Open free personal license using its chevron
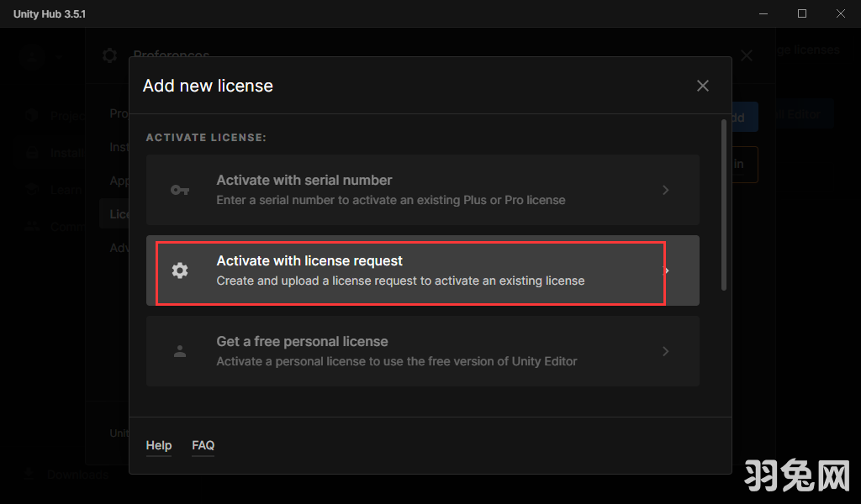Screen dimensions: 861x504 point(665,351)
